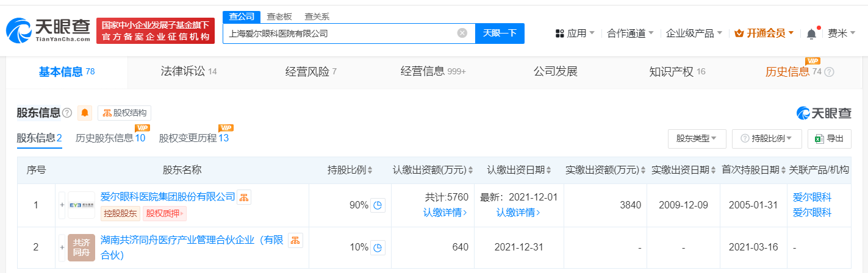Click the 2009-12-09 paid-in date

pyautogui.click(x=683, y=205)
